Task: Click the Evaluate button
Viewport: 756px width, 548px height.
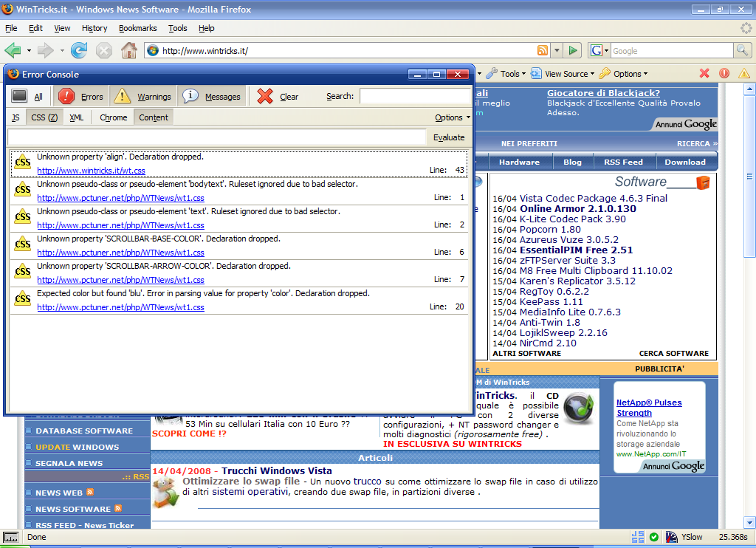Action: coord(449,137)
